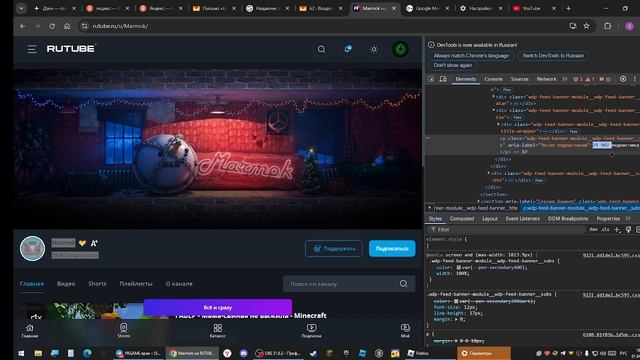Open DevTools settings gear
The image size is (640, 360).
623,79
